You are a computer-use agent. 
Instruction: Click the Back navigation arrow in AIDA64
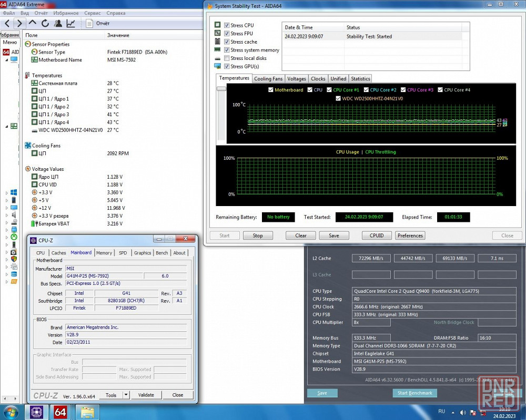point(7,24)
